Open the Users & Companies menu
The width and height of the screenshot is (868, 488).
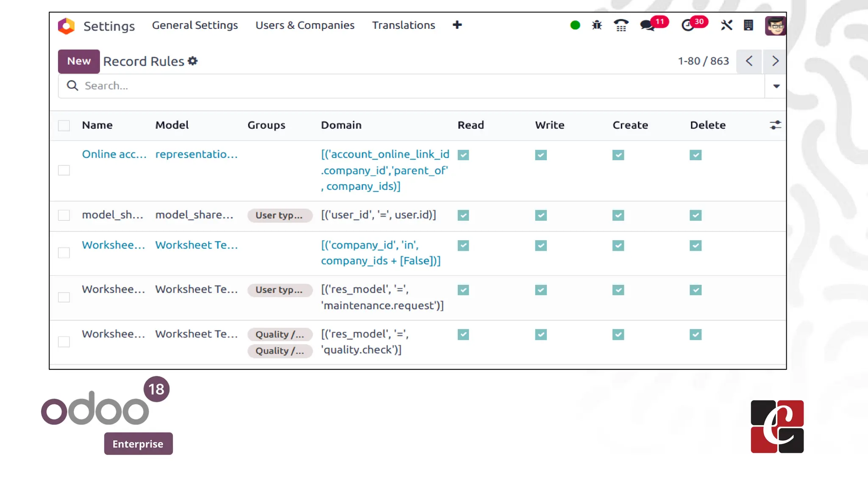point(305,25)
